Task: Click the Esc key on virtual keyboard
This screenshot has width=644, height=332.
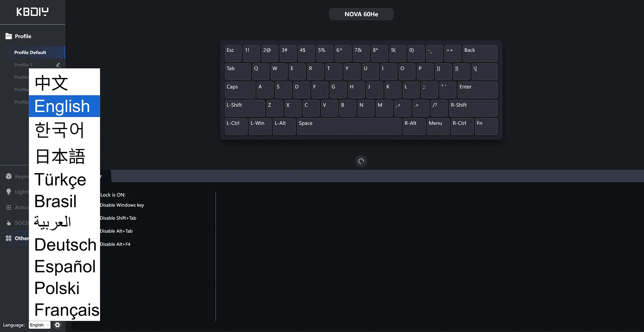Action: click(x=233, y=53)
